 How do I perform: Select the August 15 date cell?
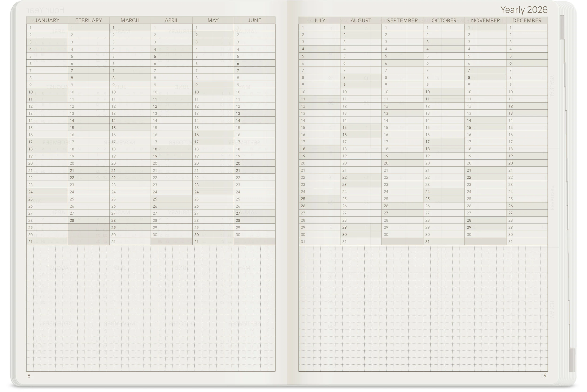361,128
